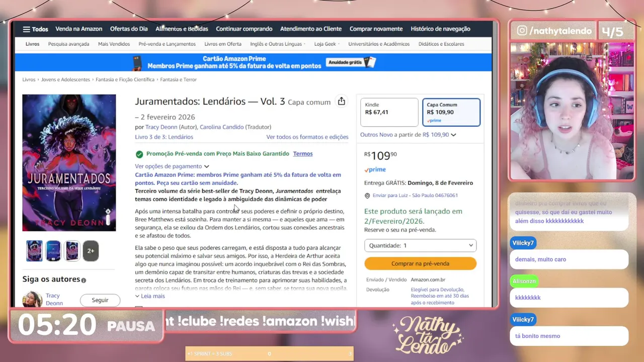Open Livros em Oferta subnav link
The width and height of the screenshot is (644, 362).
(223, 44)
